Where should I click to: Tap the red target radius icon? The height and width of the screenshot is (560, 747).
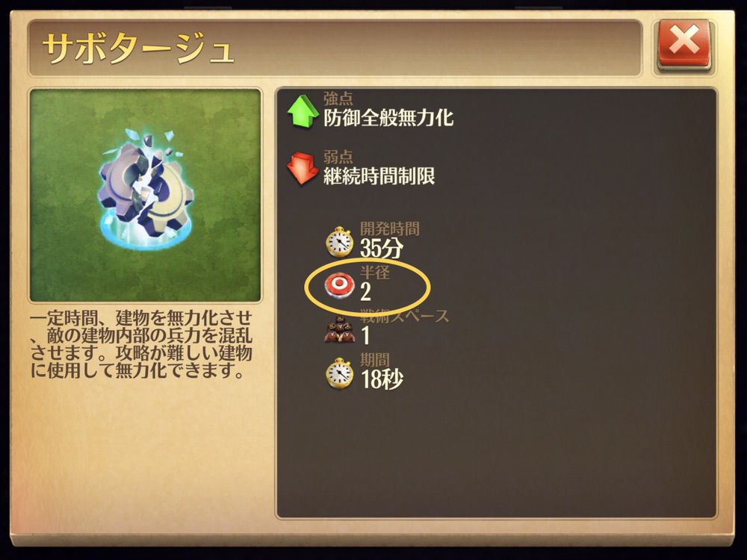pos(338,285)
